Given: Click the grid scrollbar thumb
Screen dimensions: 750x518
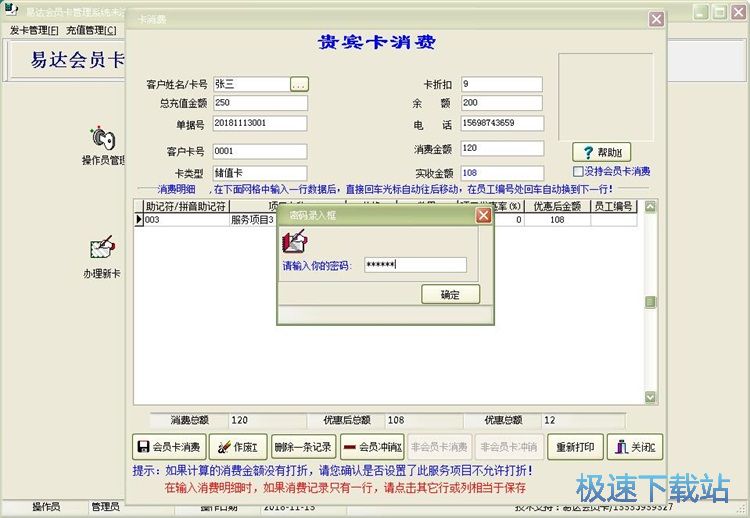Looking at the screenshot, I should point(650,302).
